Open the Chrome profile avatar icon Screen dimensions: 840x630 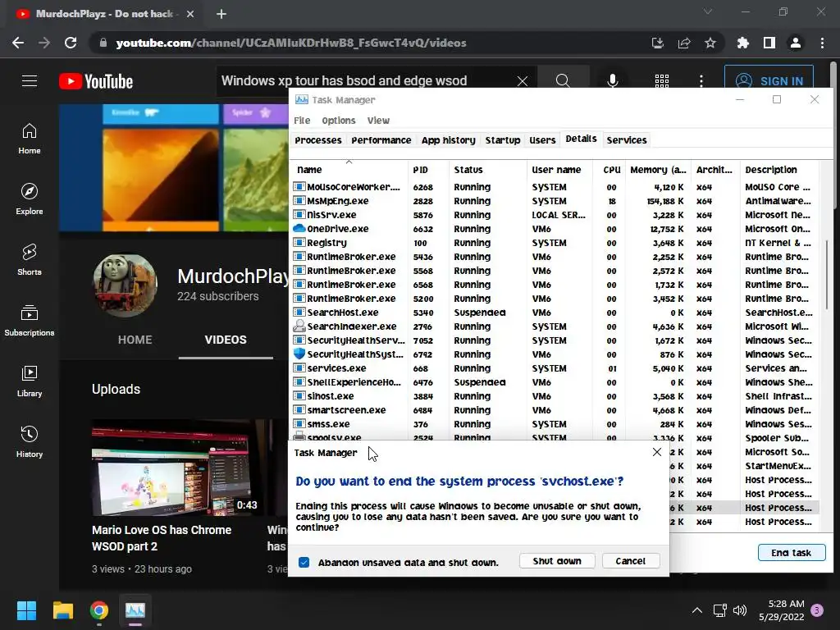[796, 43]
